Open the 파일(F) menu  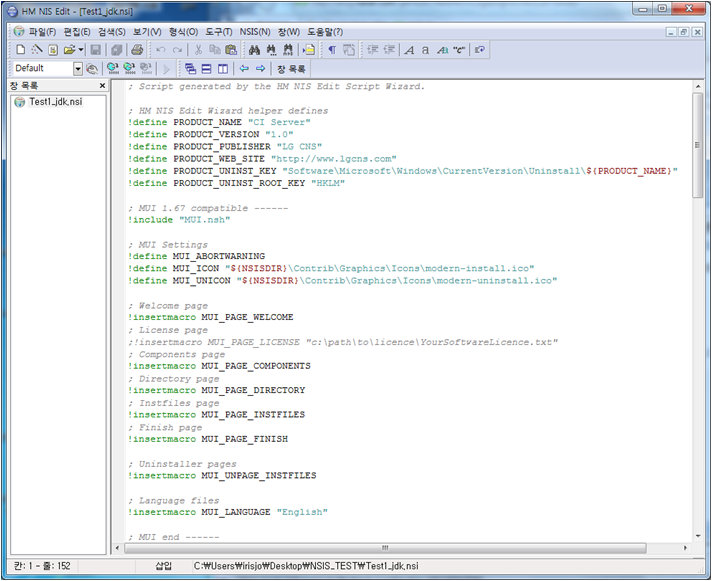pyautogui.click(x=43, y=32)
